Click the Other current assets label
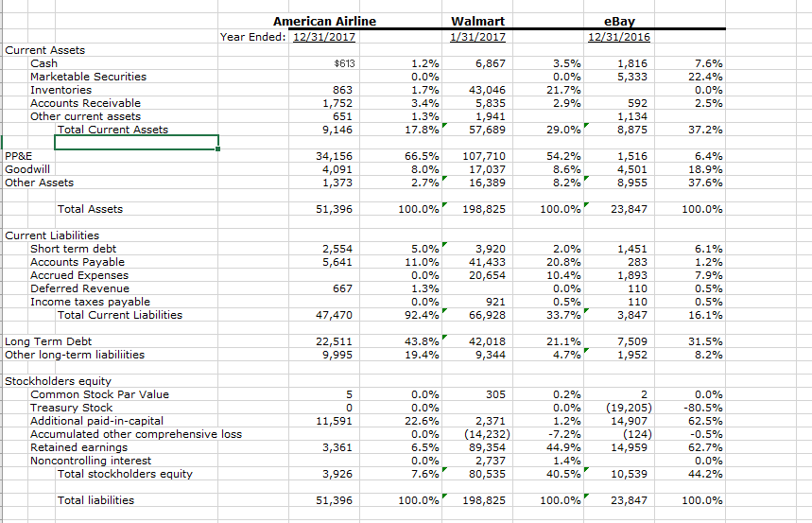Viewport: 812px width, 523px height. 85,116
